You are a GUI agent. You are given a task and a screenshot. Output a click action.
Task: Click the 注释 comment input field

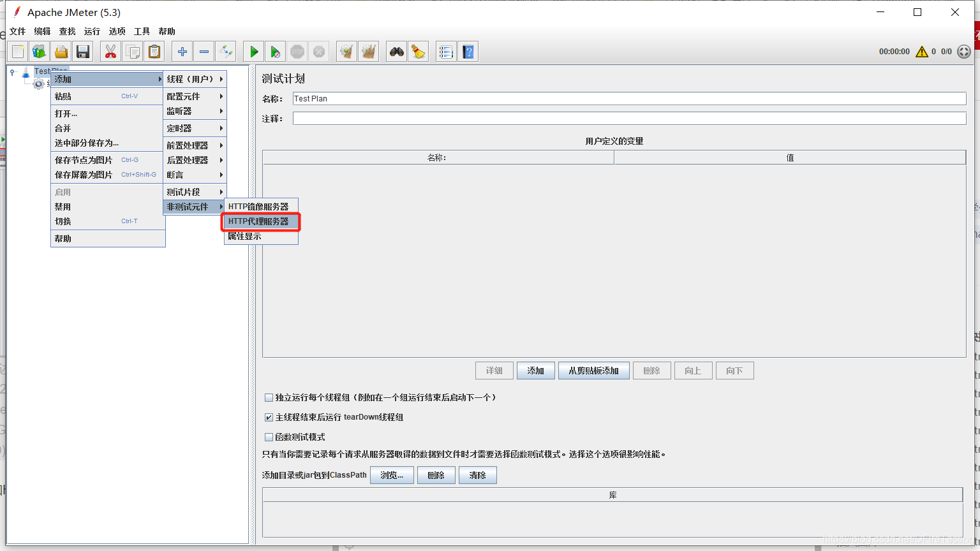pyautogui.click(x=629, y=118)
